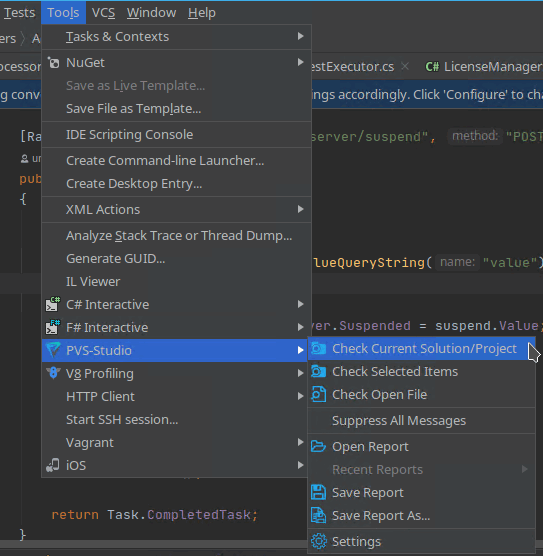Screen dimensions: 543x556
Task: Open the Help menu
Action: [x=201, y=13]
